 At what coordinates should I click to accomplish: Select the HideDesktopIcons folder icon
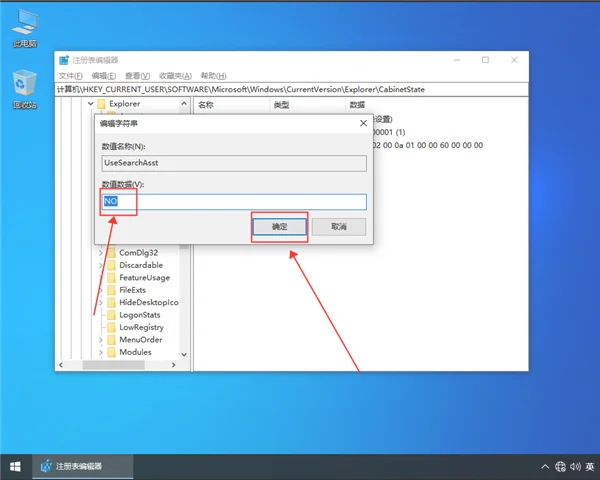click(x=111, y=302)
